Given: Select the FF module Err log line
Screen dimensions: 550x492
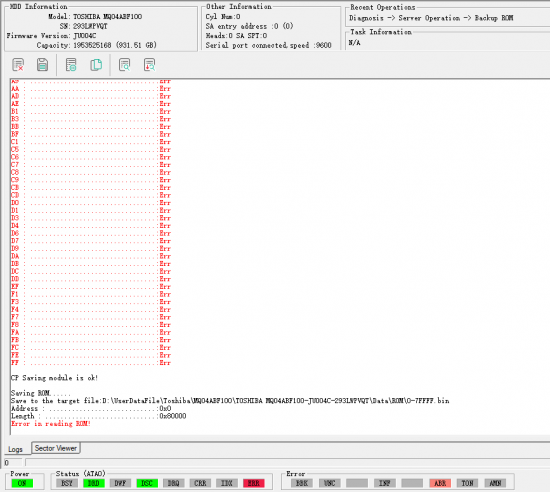Looking at the screenshot, I should click(91, 363).
